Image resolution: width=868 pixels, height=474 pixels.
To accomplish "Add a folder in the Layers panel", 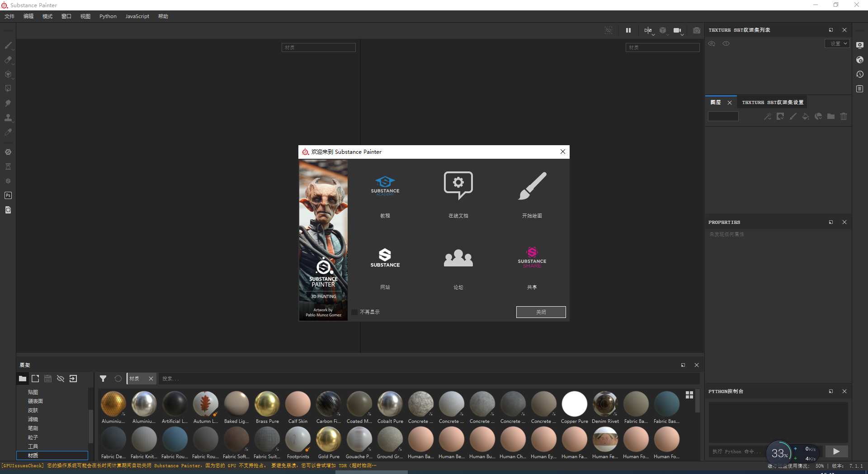I will [831, 117].
